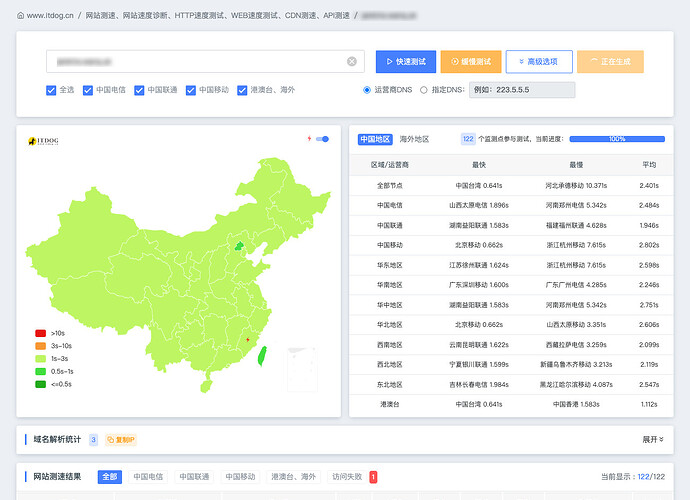690x500 pixels.
Task: Click the red 1 failure count badge
Action: tap(373, 477)
